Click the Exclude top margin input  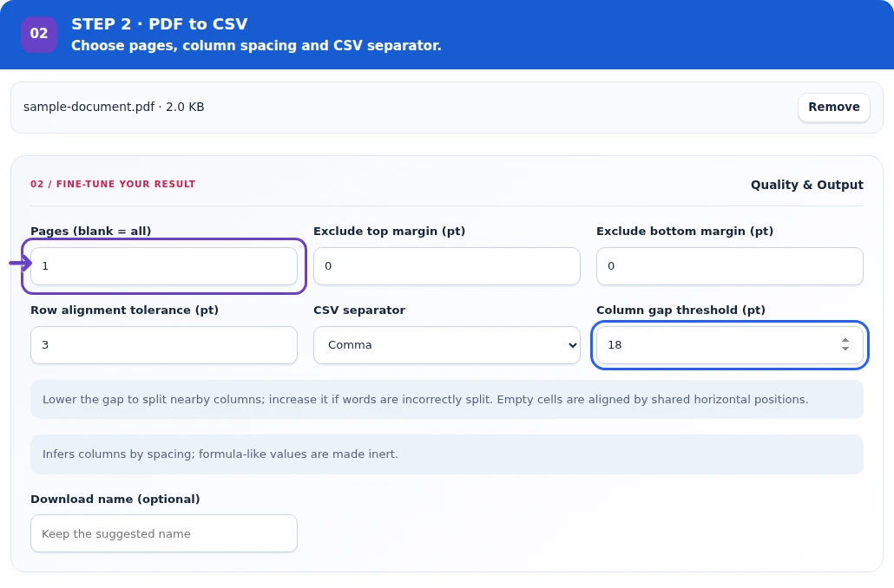pos(446,266)
